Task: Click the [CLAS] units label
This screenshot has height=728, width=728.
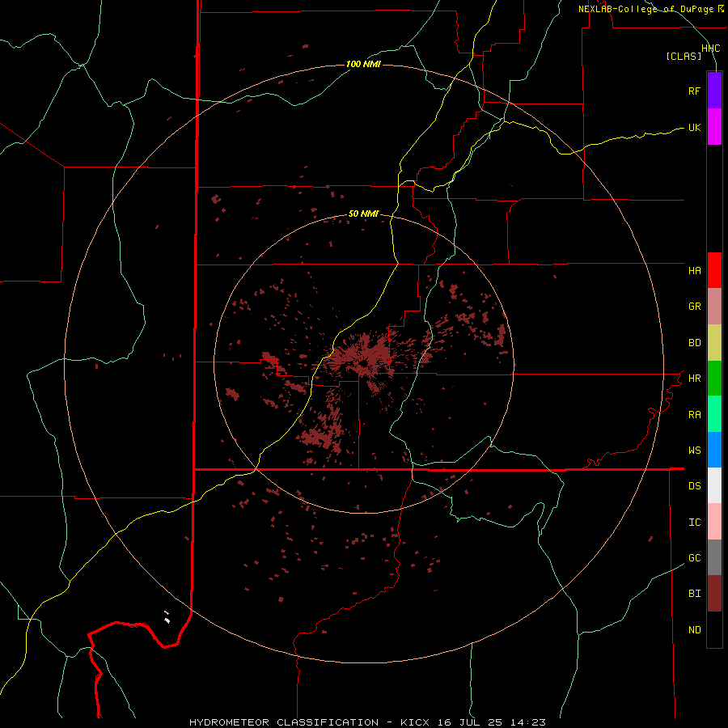Action: [684, 57]
